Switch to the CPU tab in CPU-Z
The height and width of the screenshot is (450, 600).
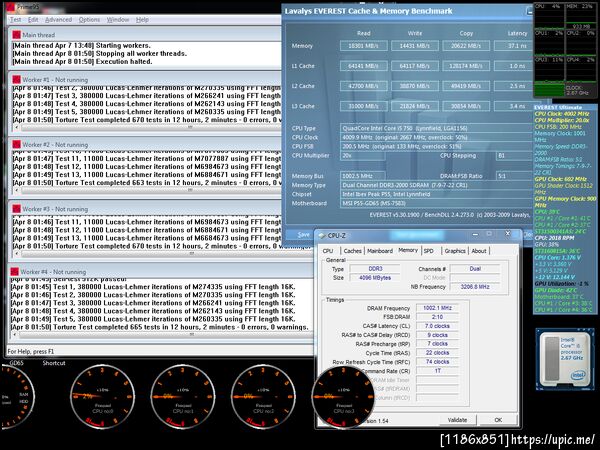pyautogui.click(x=328, y=251)
